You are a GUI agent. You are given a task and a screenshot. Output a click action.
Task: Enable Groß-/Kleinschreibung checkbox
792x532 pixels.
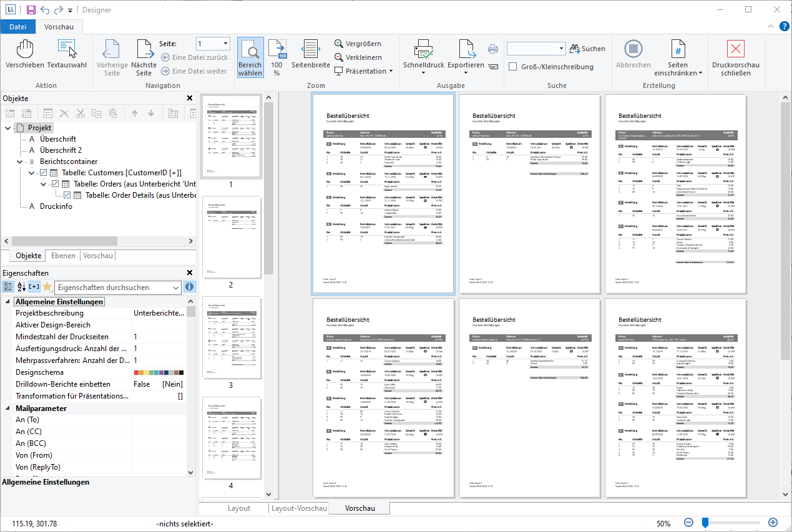(x=512, y=67)
